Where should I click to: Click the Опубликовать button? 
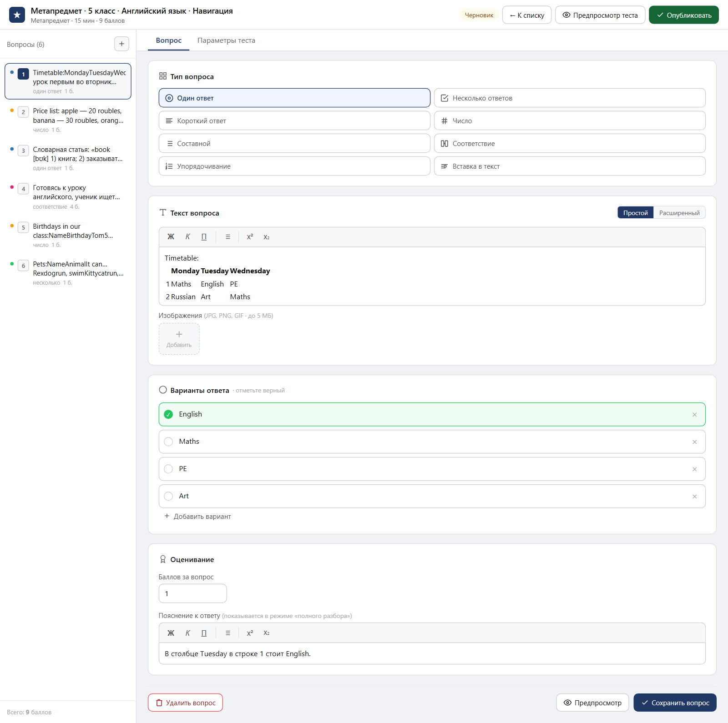point(683,15)
